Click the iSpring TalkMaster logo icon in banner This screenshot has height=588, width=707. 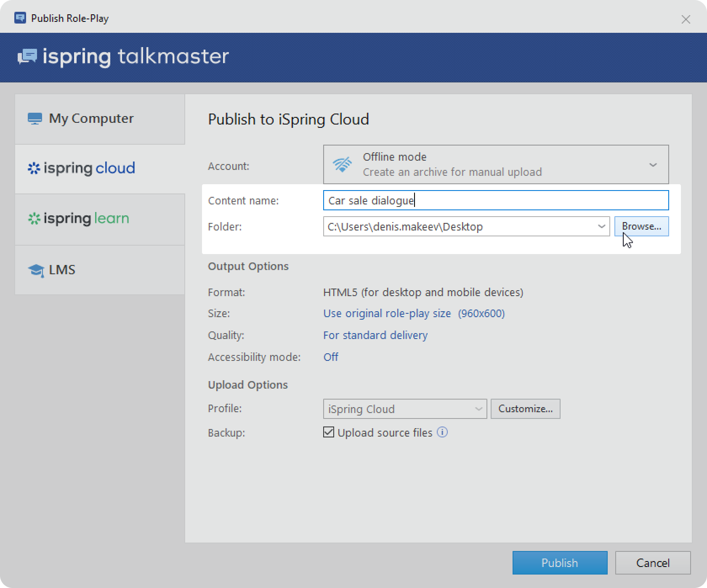point(27,56)
